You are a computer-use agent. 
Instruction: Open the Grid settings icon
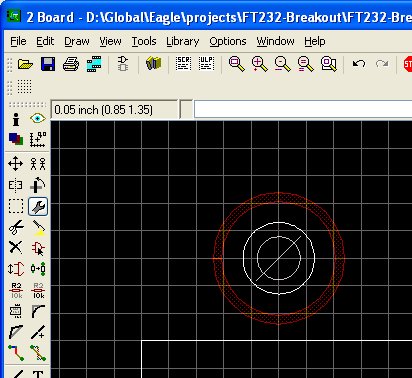coord(24,87)
